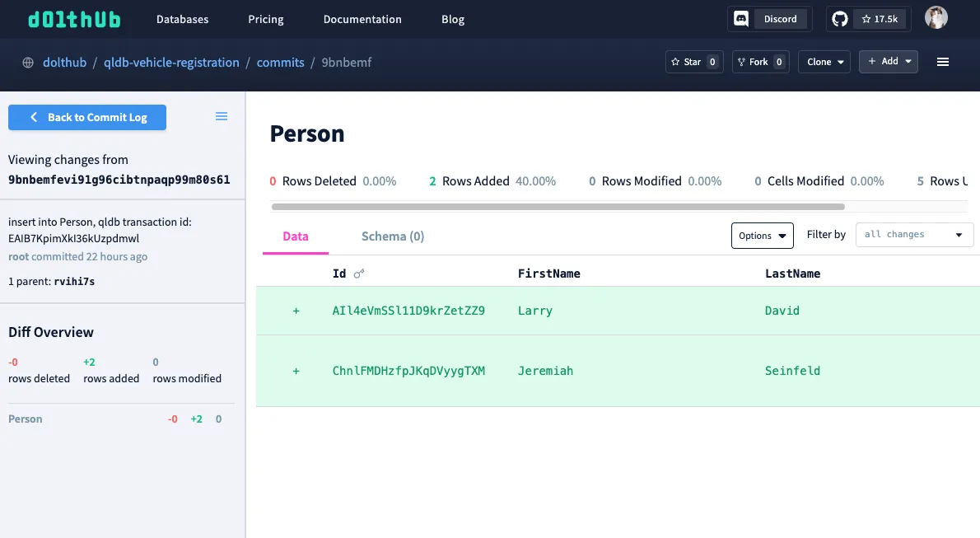The image size is (980, 538).
Task: Open the hamburger menu in the repository header
Action: tap(943, 62)
